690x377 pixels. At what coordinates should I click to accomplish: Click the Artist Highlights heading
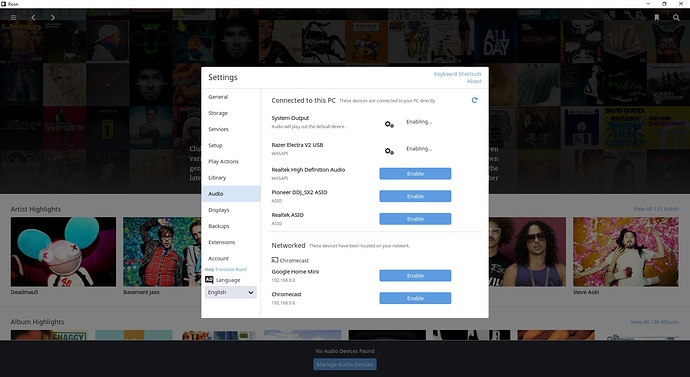tap(36, 209)
